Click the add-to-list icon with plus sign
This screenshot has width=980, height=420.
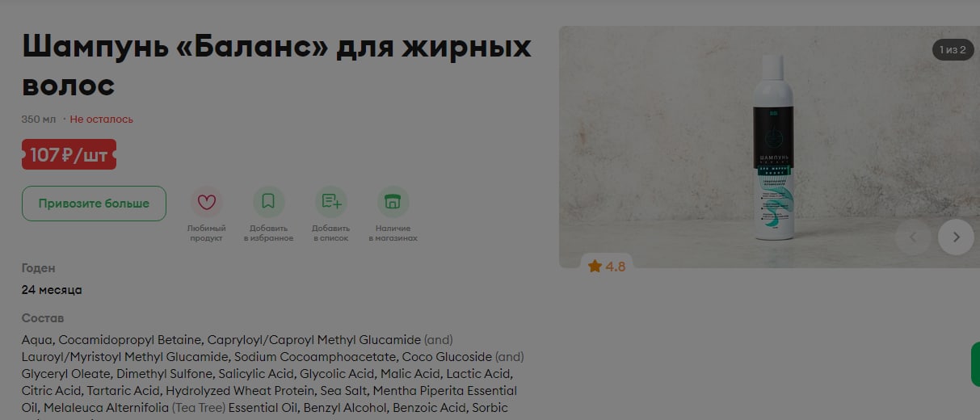(330, 202)
